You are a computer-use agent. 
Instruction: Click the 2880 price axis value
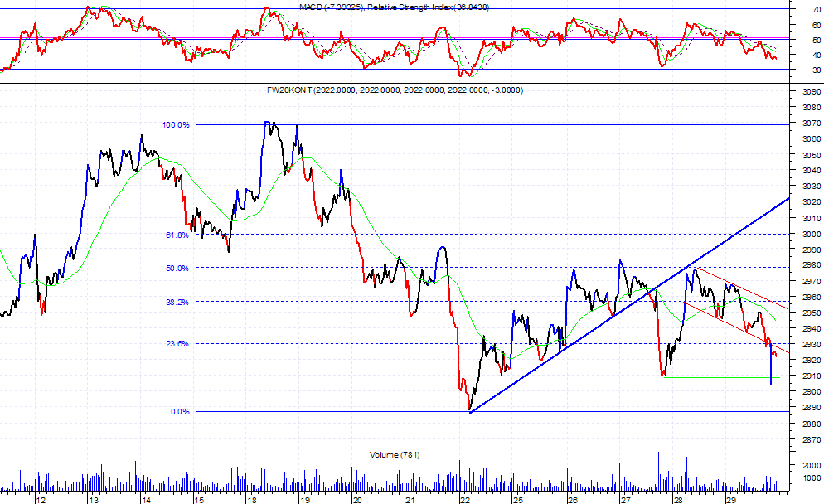click(x=812, y=424)
